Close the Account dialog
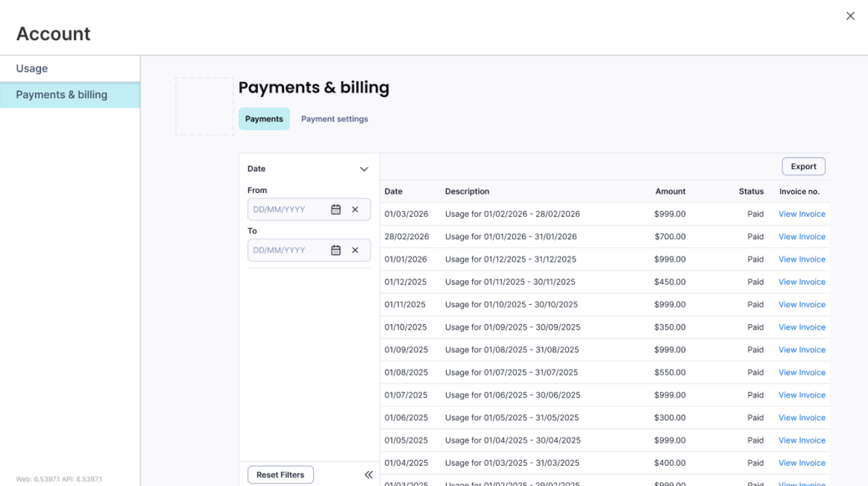This screenshot has width=868, height=486. [850, 16]
